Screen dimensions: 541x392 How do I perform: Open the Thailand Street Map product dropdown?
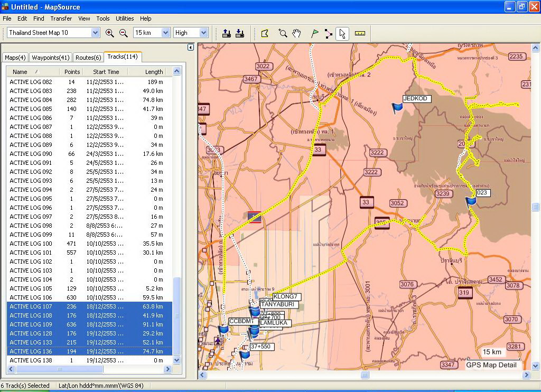click(x=95, y=33)
